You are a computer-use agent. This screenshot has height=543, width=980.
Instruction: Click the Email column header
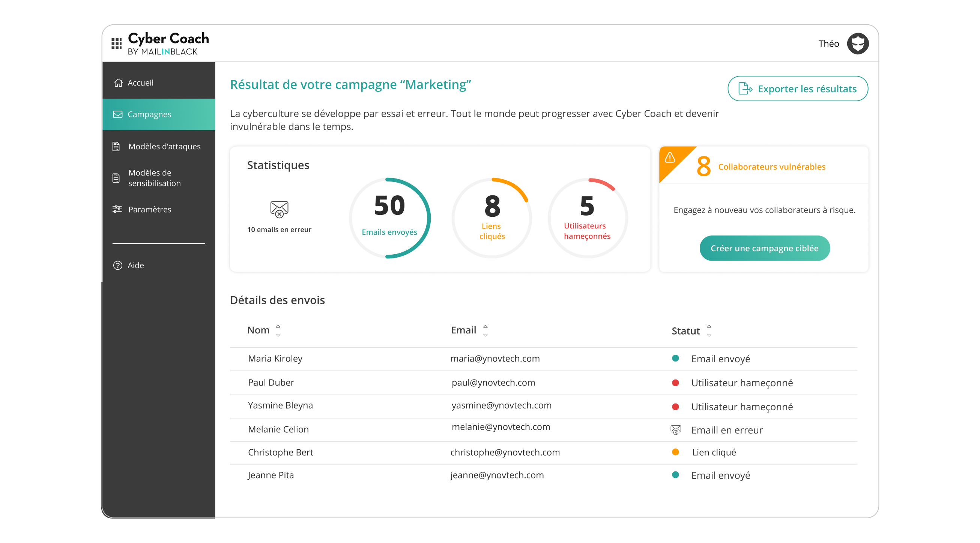coord(463,330)
